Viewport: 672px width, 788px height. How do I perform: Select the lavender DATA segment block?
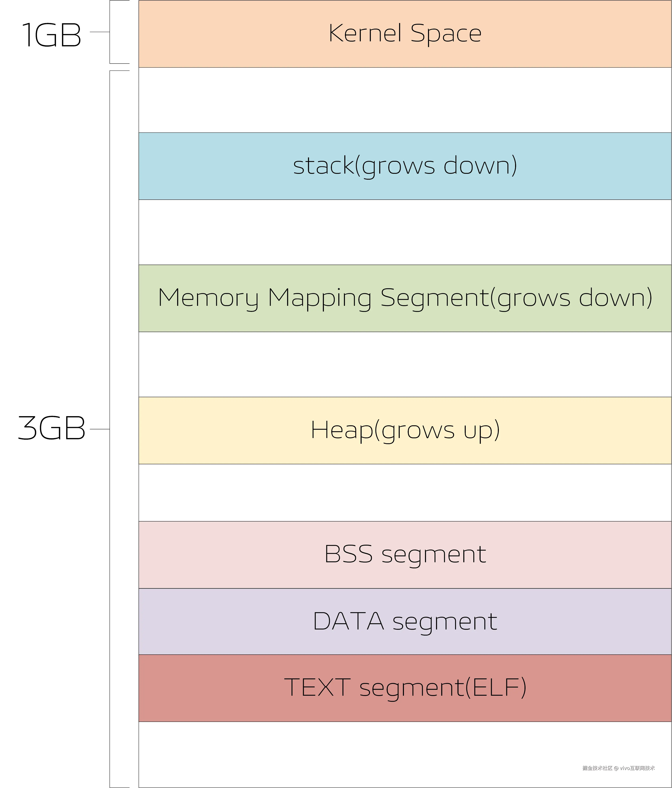[x=405, y=621]
